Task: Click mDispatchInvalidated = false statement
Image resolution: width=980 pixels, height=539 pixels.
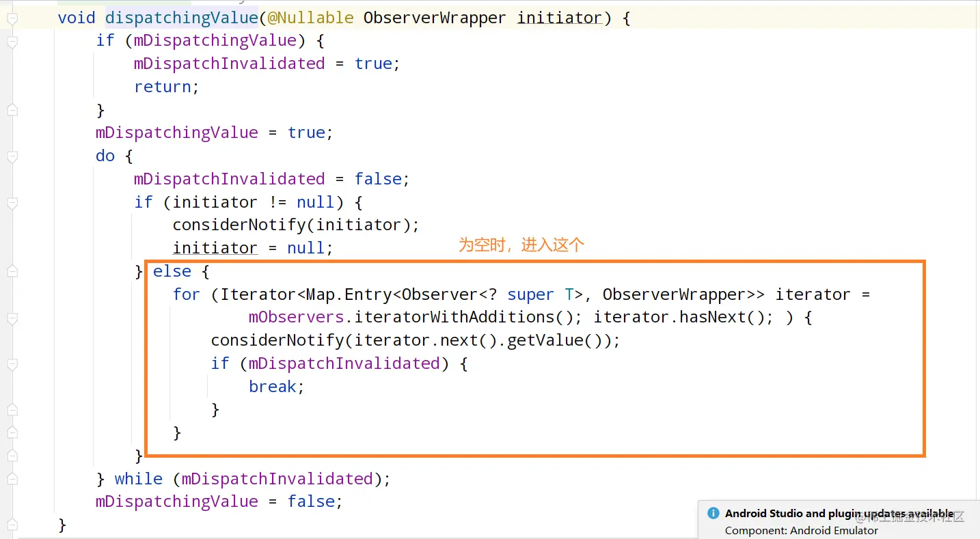Action: (271, 179)
